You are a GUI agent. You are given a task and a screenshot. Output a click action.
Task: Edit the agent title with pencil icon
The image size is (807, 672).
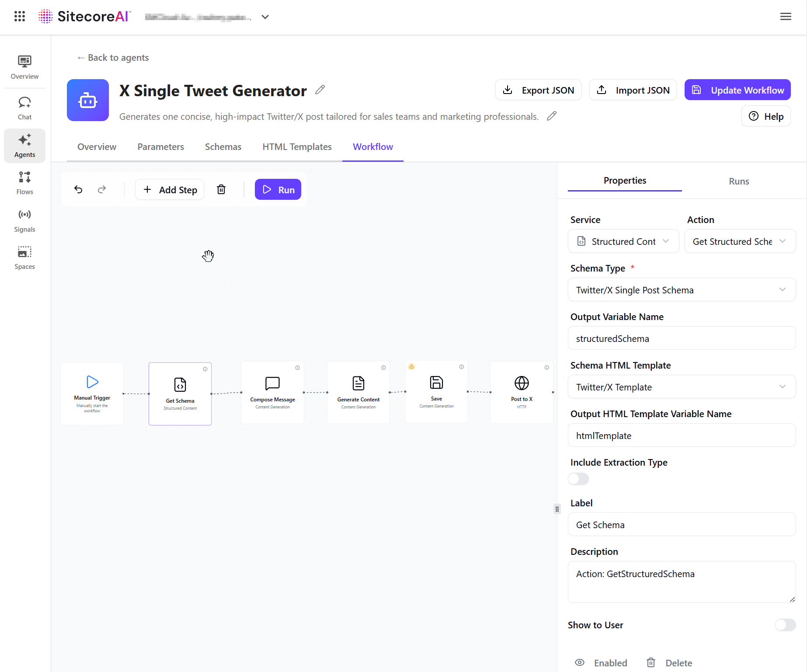320,90
